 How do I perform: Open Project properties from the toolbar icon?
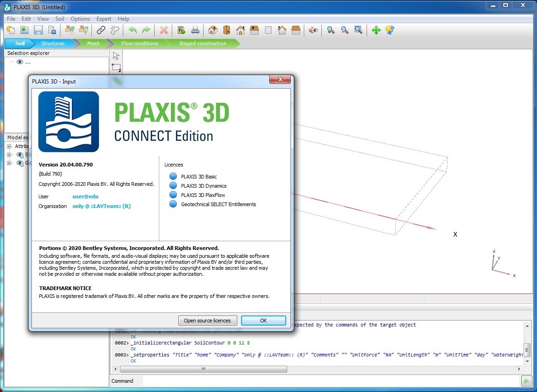click(x=52, y=30)
